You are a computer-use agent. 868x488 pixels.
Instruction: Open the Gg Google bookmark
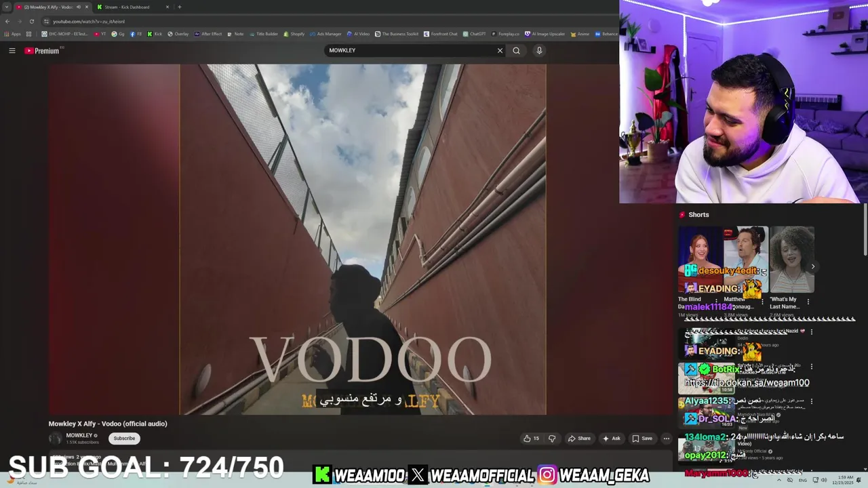point(118,34)
